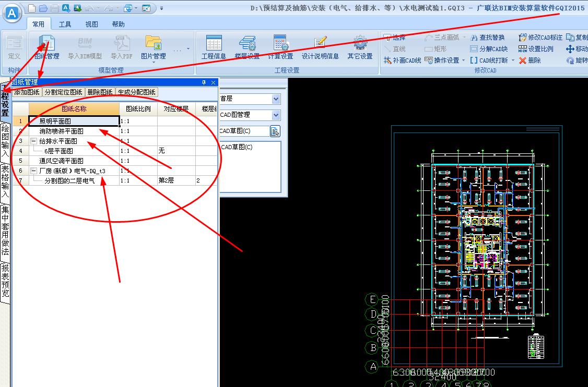Click the red 删除 delete tool
The height and width of the screenshot is (387, 588).
tap(530, 61)
